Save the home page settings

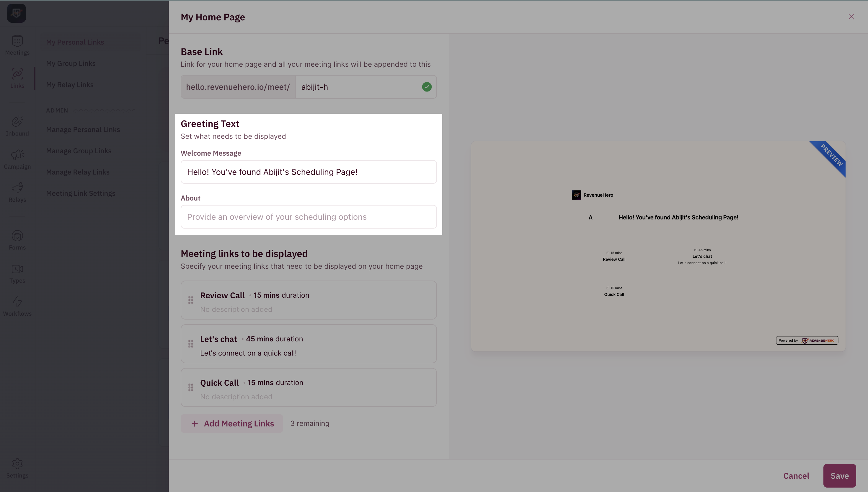click(839, 476)
